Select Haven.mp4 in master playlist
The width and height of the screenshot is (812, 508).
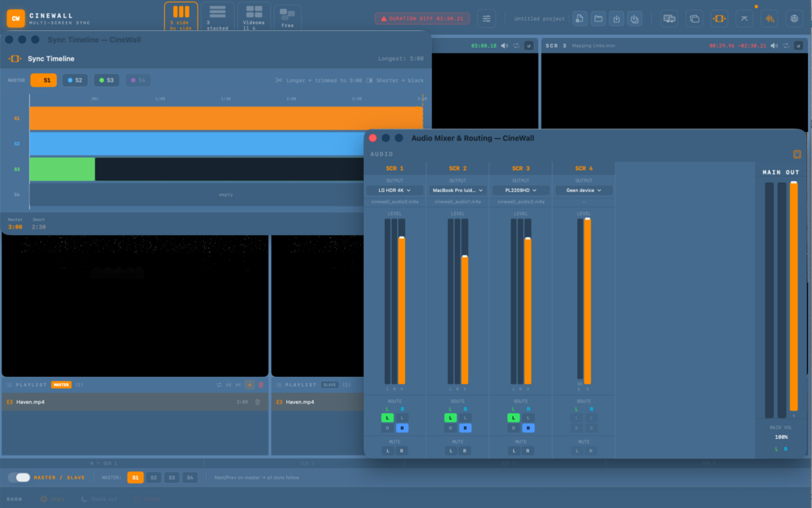[x=135, y=402]
